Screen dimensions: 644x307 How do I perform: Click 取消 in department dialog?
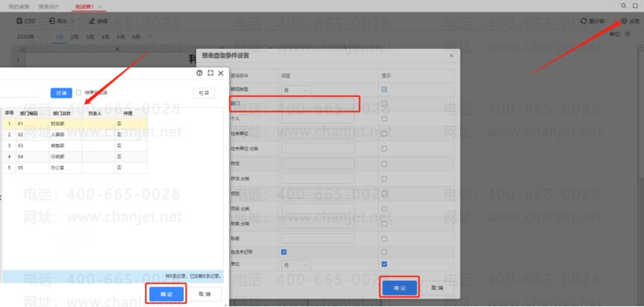pos(204,295)
